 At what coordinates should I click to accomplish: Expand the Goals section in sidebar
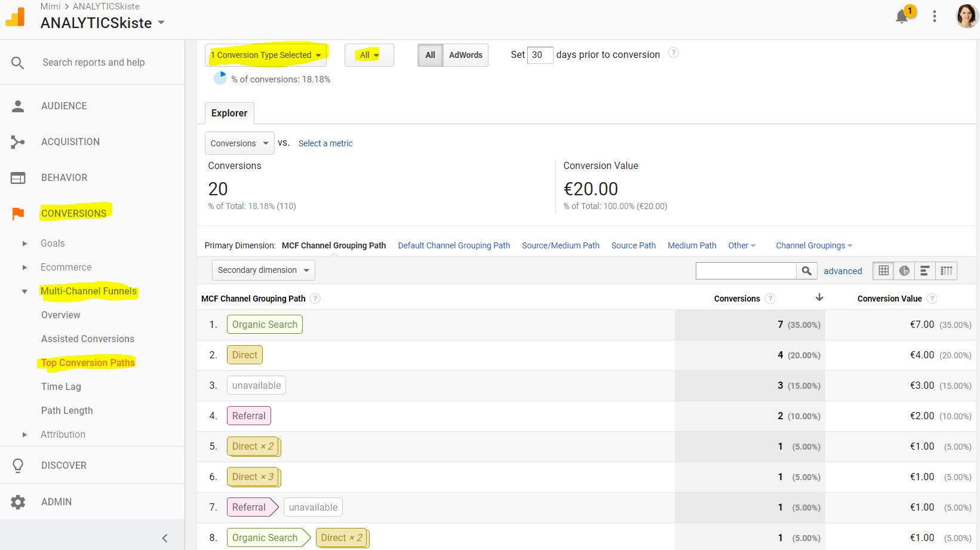click(25, 244)
